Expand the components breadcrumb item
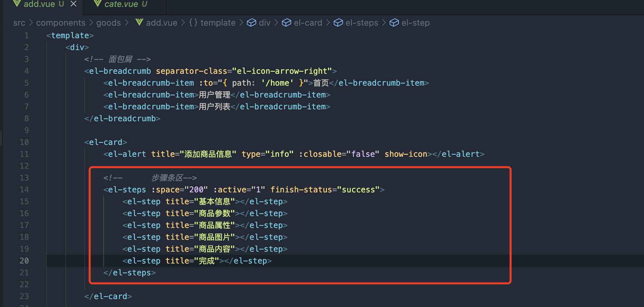Image resolution: width=644 pixels, height=307 pixels. [x=61, y=23]
